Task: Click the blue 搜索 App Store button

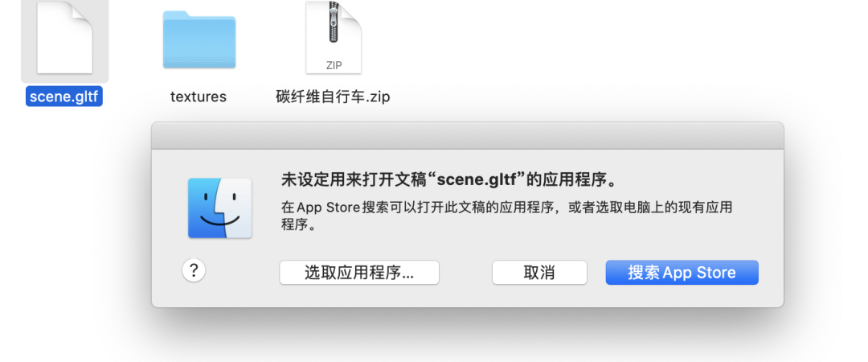Action: point(682,273)
